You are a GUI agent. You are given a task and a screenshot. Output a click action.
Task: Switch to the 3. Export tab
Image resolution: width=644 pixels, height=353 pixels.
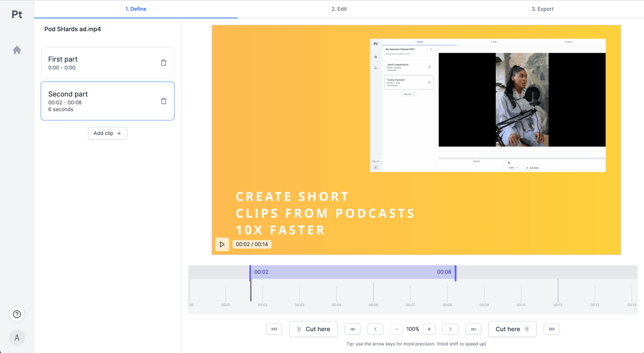click(x=543, y=9)
